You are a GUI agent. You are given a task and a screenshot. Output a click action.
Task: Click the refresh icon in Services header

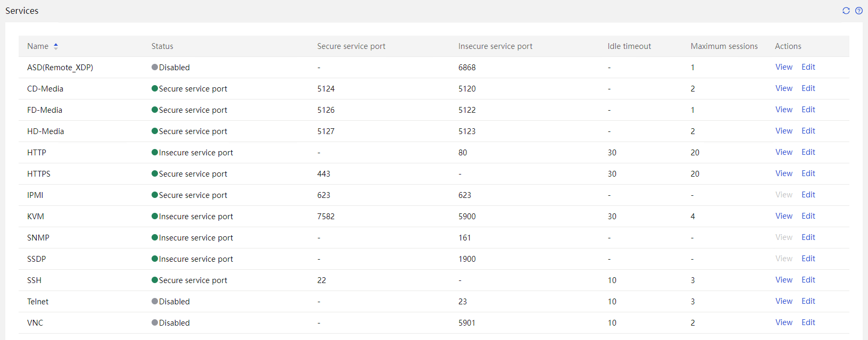846,11
